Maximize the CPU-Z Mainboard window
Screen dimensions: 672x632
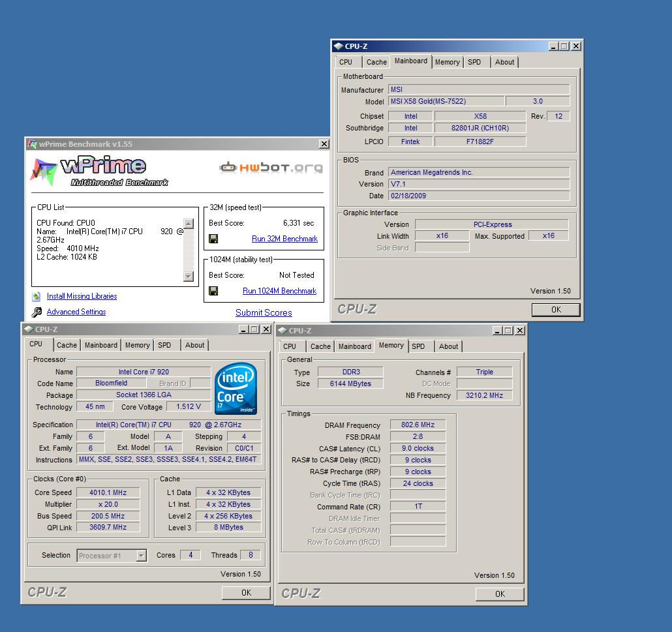[564, 46]
